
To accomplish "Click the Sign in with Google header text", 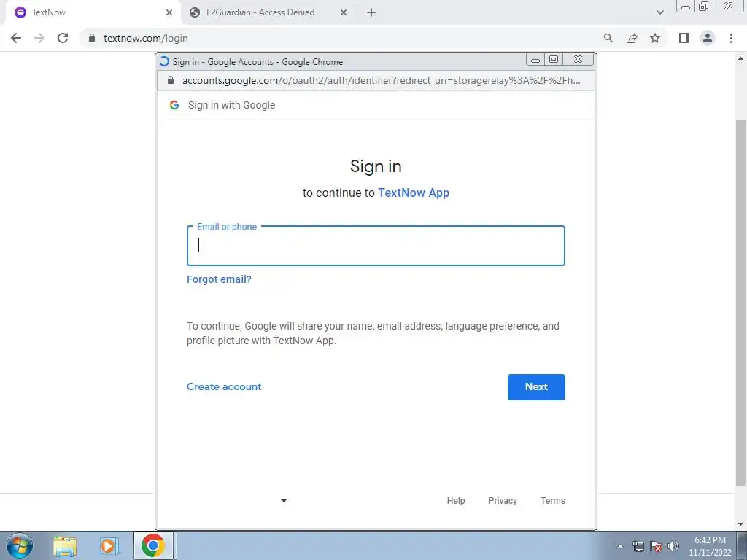I will (231, 105).
